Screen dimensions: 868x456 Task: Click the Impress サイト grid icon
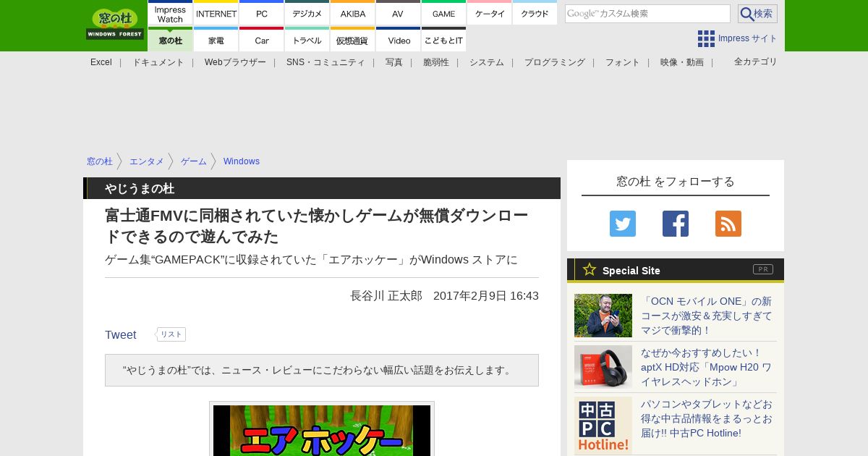pos(706,38)
